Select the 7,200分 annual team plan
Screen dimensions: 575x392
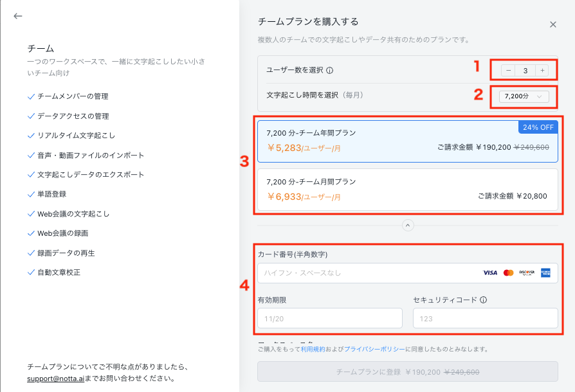408,141
